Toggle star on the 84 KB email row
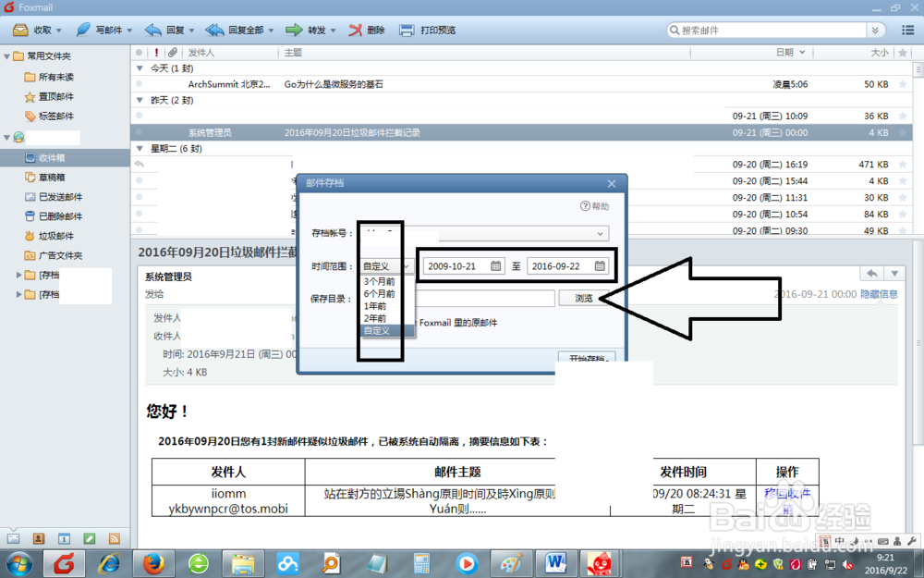The image size is (924, 578). pyautogui.click(x=903, y=215)
